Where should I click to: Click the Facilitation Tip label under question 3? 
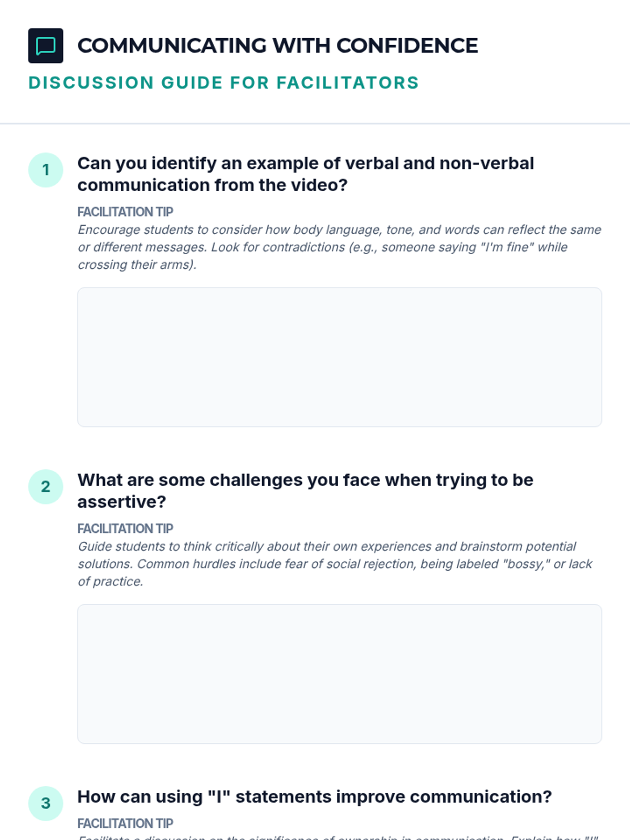125,824
